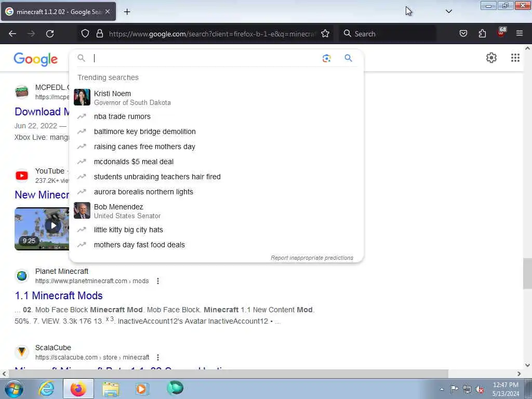This screenshot has width=532, height=399.
Task: Click the Google logo
Action: 36,59
